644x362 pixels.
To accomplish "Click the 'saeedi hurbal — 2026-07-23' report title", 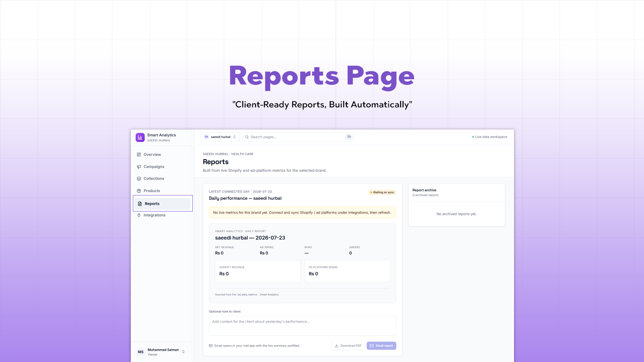I will (250, 238).
